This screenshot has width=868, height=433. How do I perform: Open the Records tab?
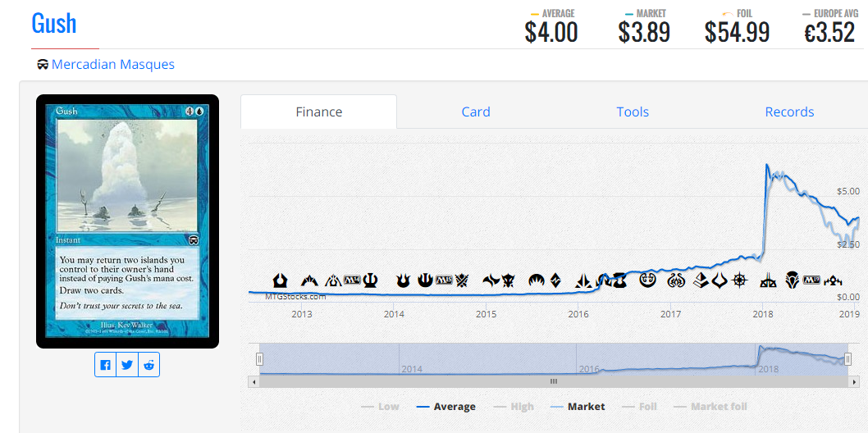tap(789, 112)
